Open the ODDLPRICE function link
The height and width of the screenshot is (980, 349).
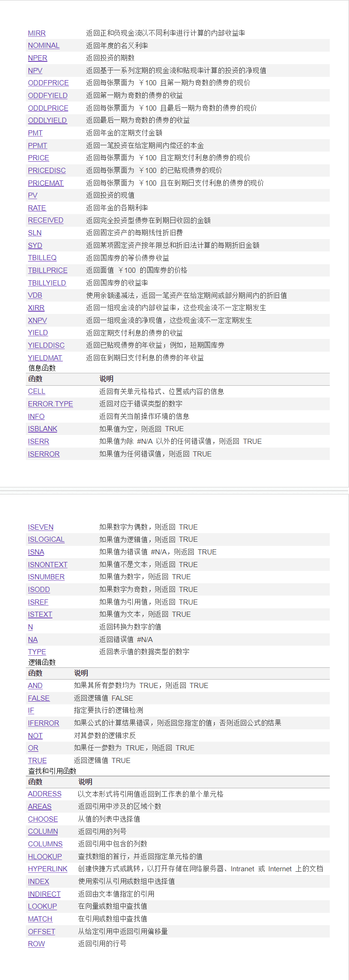[48, 108]
